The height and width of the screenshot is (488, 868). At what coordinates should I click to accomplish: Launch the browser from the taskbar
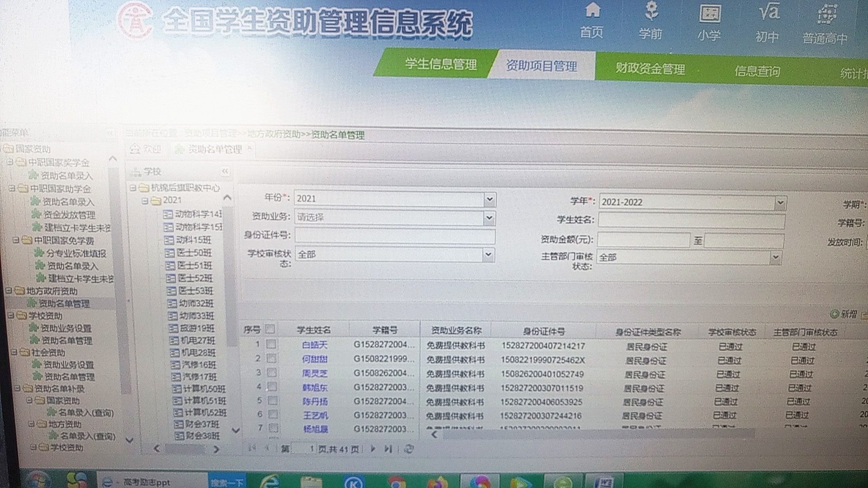(x=271, y=480)
